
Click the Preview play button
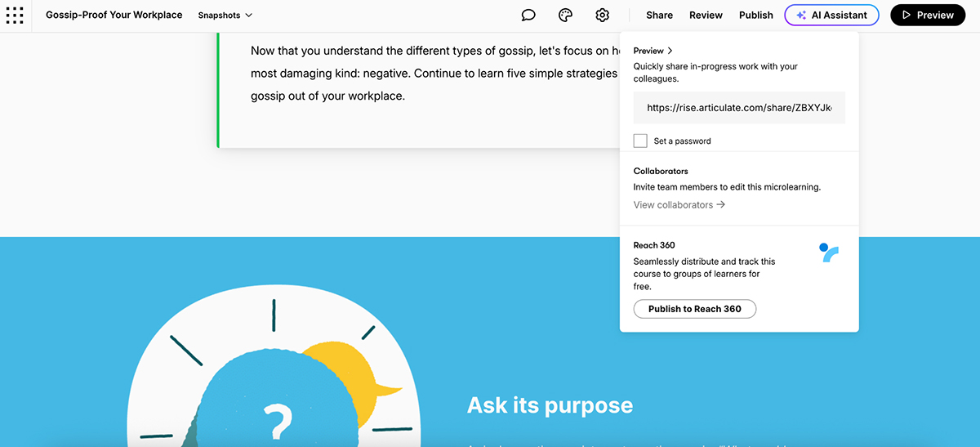tap(927, 15)
